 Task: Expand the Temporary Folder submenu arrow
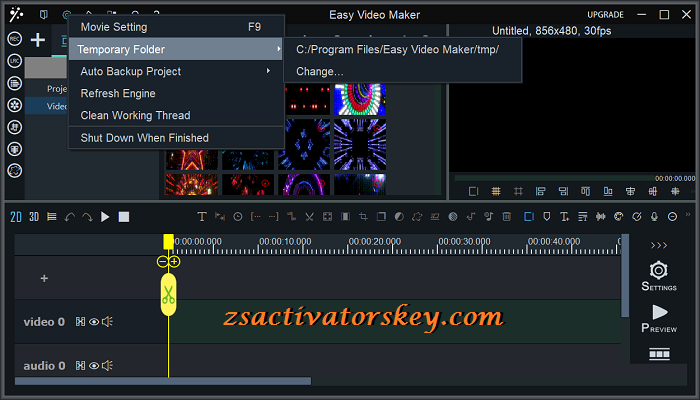tap(279, 49)
